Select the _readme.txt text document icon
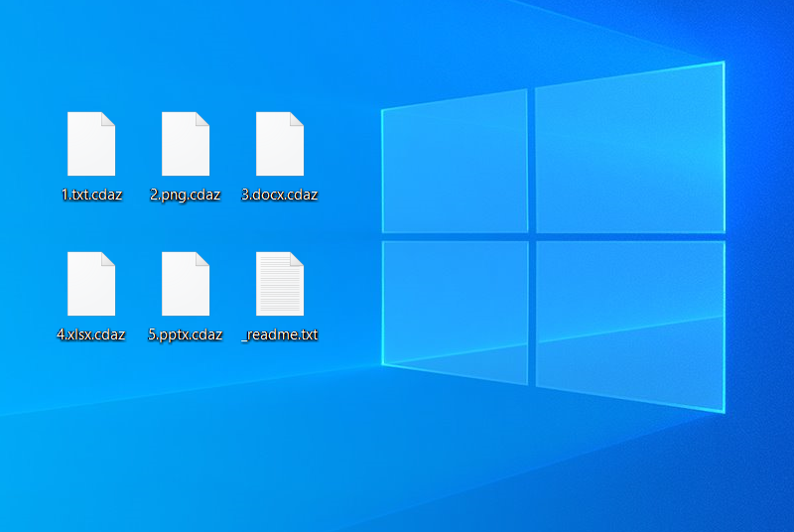Image resolution: width=794 pixels, height=532 pixels. 279,284
